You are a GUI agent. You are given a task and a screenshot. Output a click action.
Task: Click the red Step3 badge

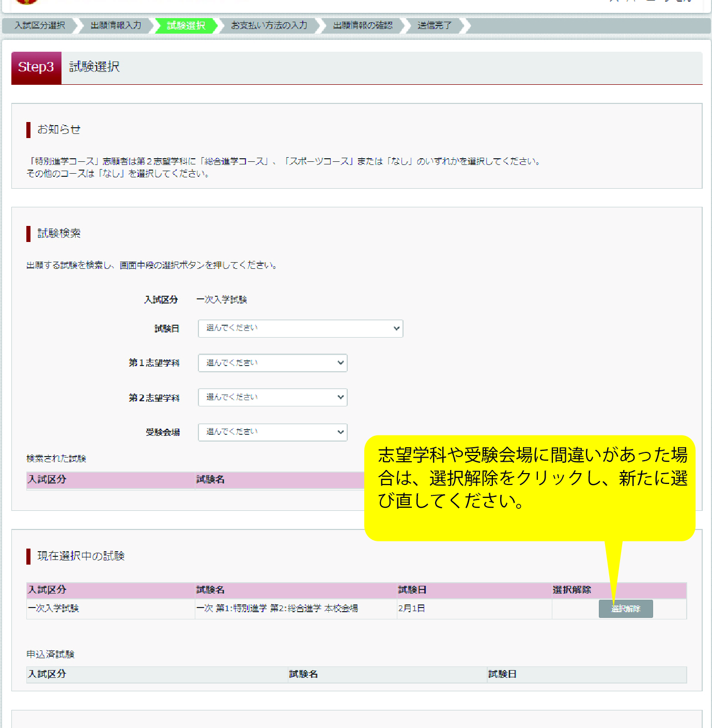point(36,67)
